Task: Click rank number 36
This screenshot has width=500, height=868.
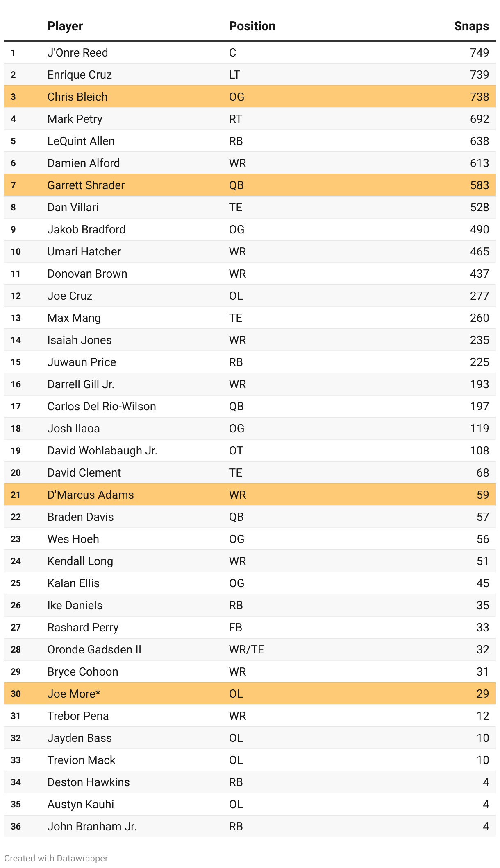Action: [x=16, y=826]
